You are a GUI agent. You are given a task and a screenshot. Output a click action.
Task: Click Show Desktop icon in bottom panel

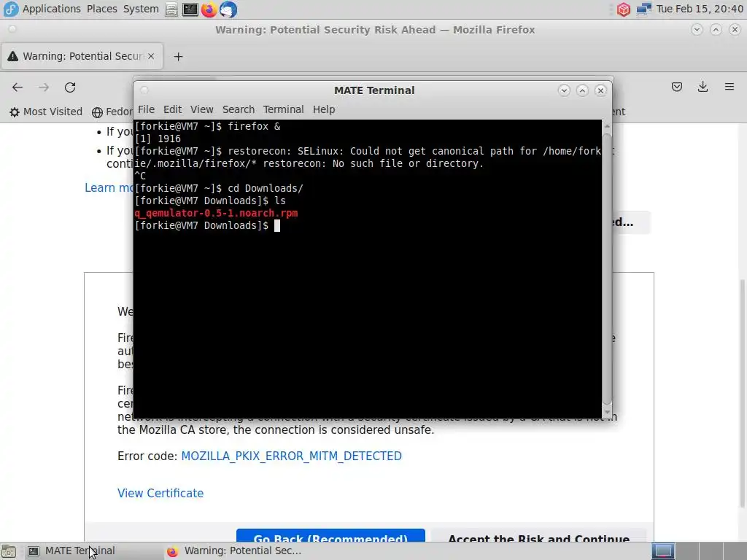click(x=9, y=551)
